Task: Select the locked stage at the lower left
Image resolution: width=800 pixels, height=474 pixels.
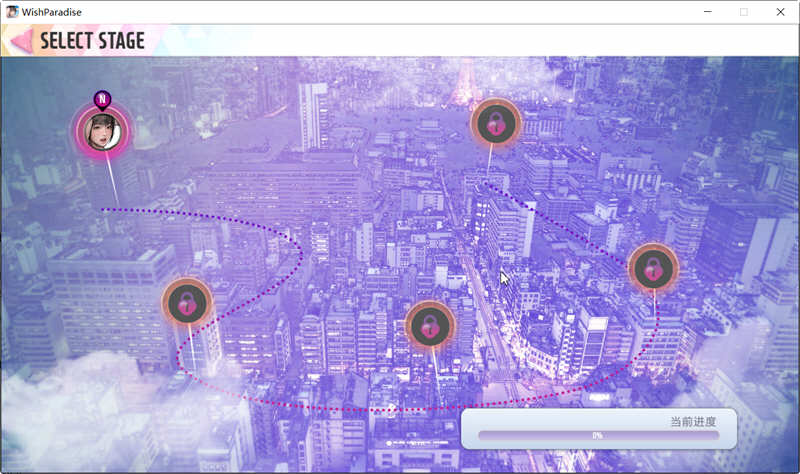Action: [187, 302]
